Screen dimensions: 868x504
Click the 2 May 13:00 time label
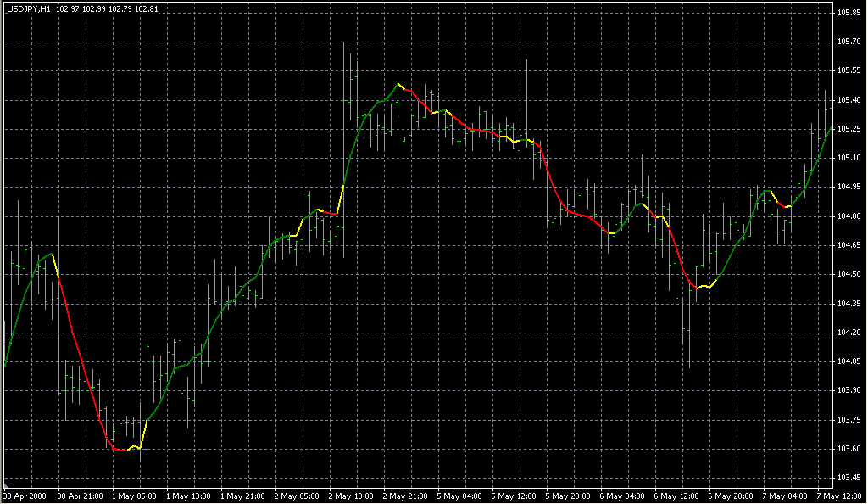click(x=351, y=496)
